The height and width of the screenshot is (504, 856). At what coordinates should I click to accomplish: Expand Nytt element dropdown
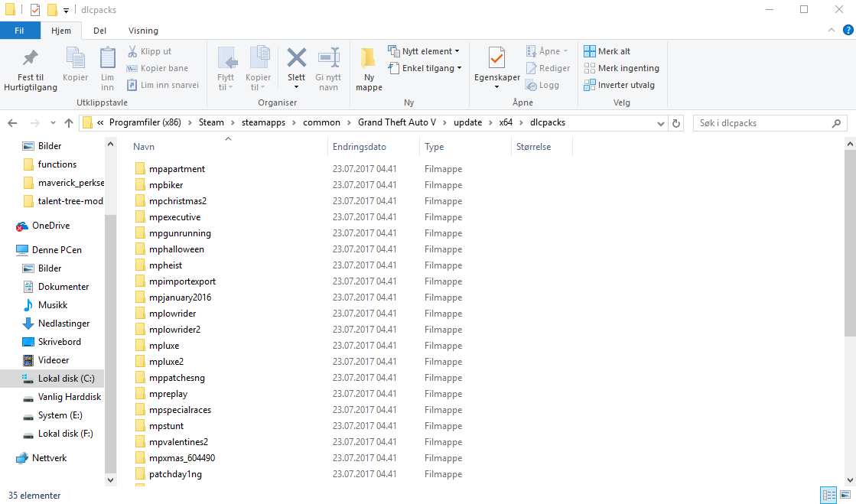coord(457,51)
